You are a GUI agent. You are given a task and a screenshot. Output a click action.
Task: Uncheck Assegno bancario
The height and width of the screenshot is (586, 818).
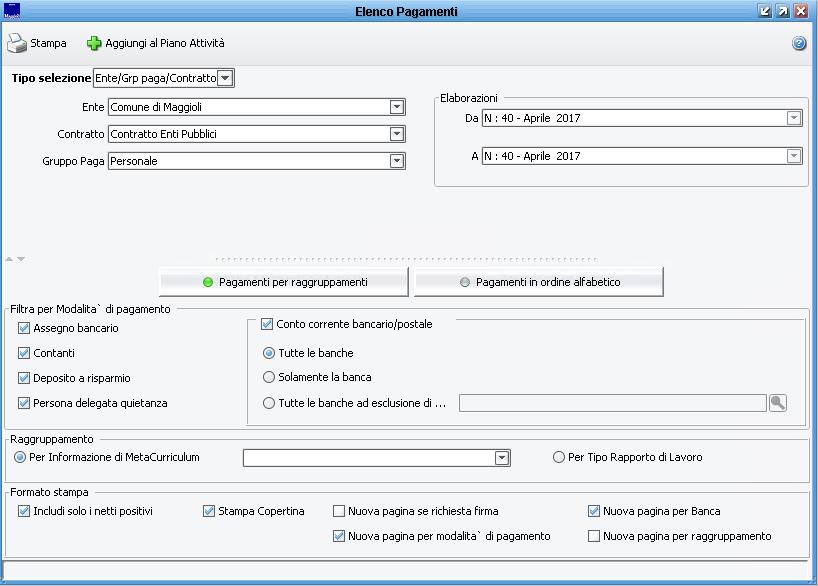23,328
